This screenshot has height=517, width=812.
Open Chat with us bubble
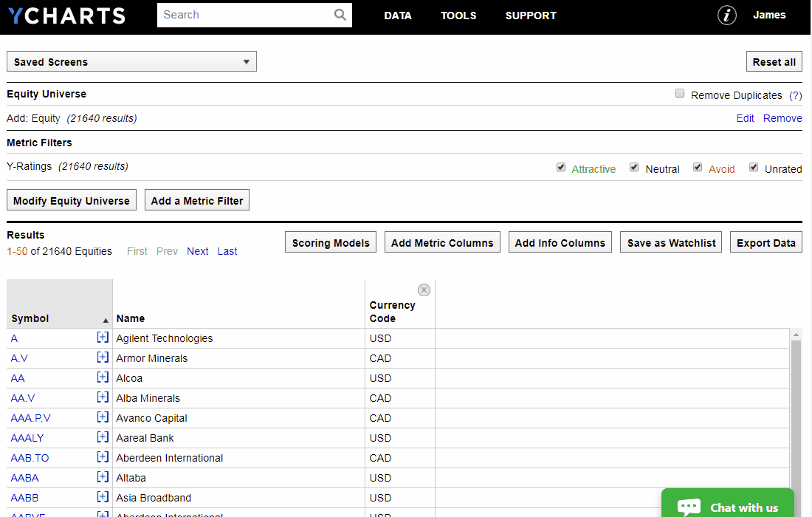728,504
